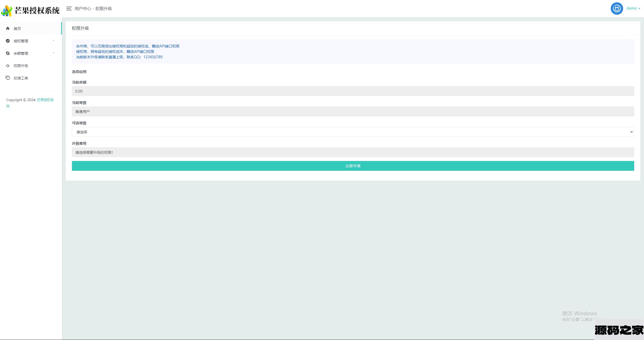
Task: Click the Copyright © 2024 text
Action: [x=21, y=100]
